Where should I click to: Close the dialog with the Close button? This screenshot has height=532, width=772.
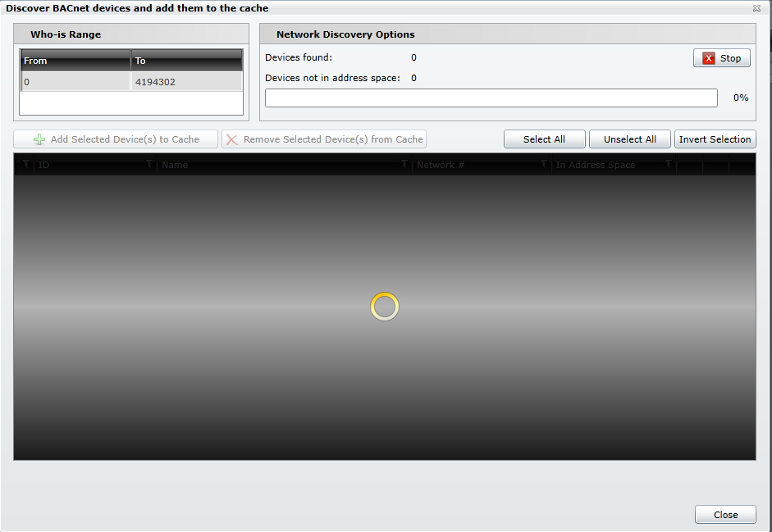(725, 515)
